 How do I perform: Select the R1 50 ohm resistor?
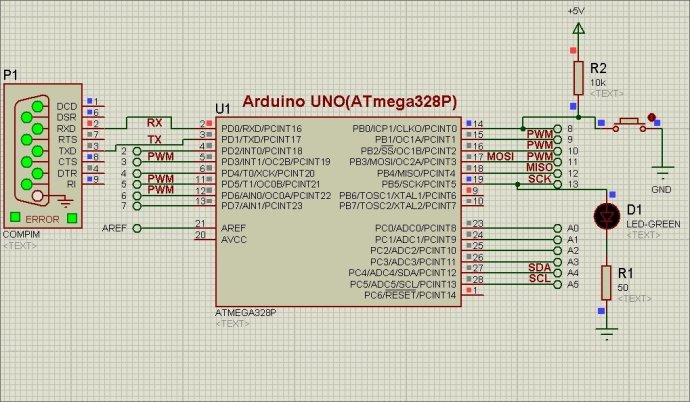[x=606, y=282]
